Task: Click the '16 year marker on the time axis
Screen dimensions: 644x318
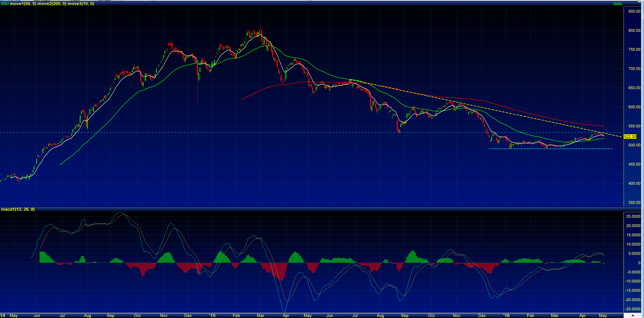Action: click(506, 316)
